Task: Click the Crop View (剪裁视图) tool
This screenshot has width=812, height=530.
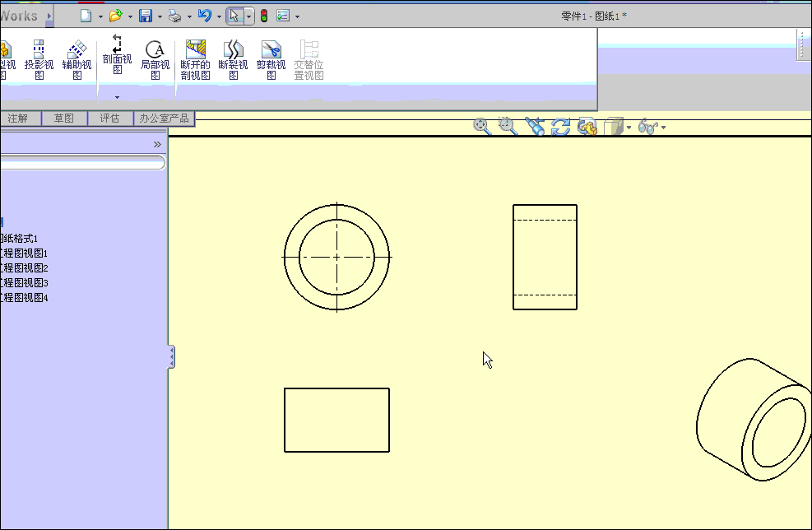Action: [271, 59]
